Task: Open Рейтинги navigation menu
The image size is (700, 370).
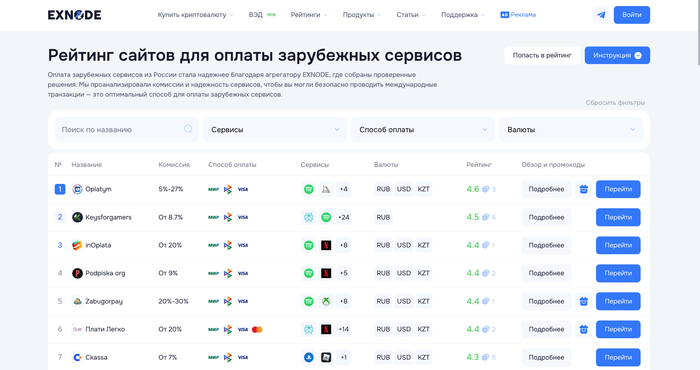Action: coord(309,15)
